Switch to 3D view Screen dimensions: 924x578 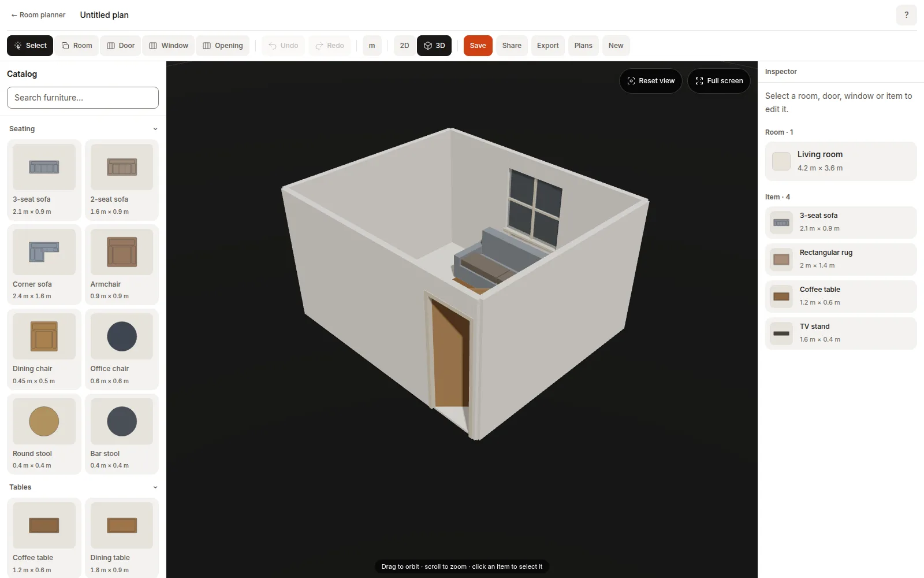[434, 46]
